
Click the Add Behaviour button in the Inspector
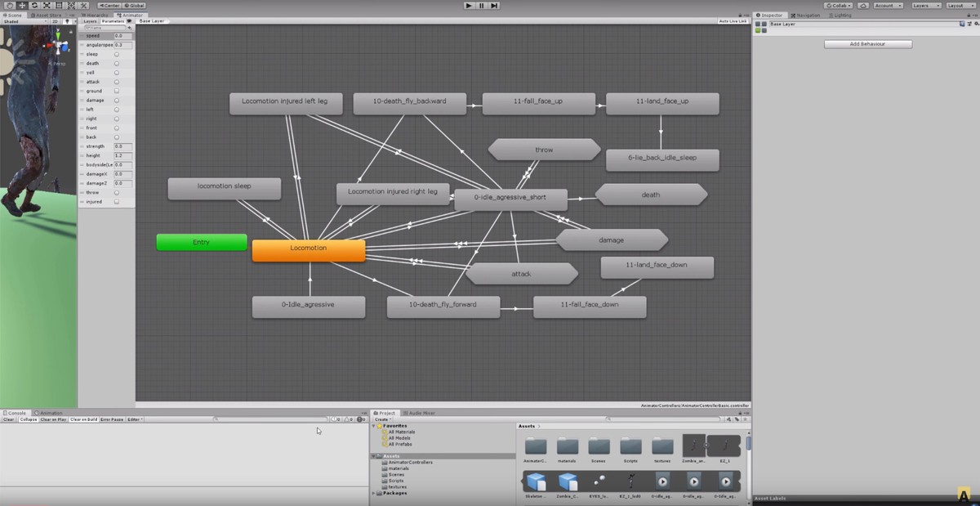click(867, 43)
